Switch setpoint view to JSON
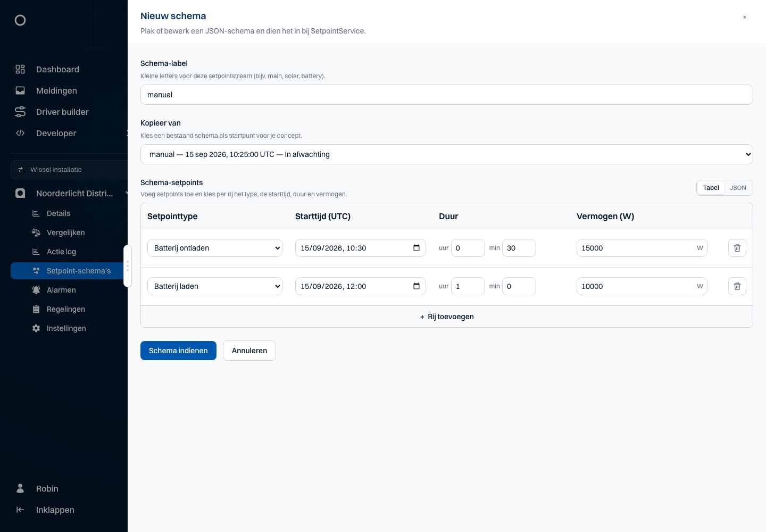The width and height of the screenshot is (766, 532). [738, 188]
